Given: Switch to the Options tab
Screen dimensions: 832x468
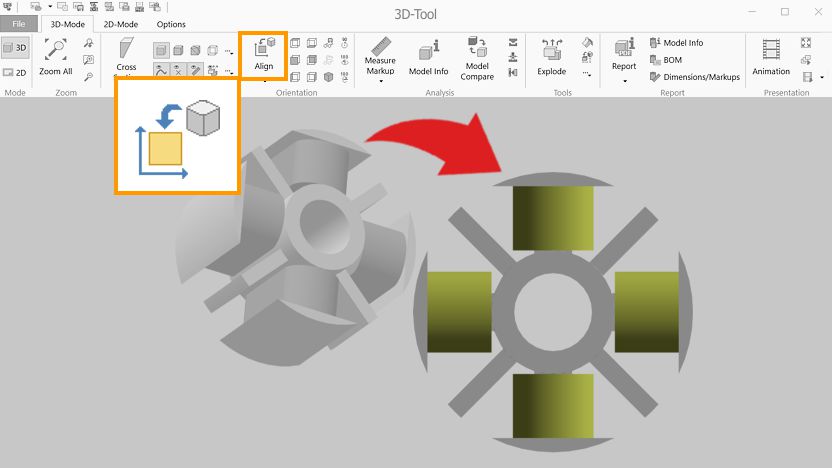Looking at the screenshot, I should 171,24.
